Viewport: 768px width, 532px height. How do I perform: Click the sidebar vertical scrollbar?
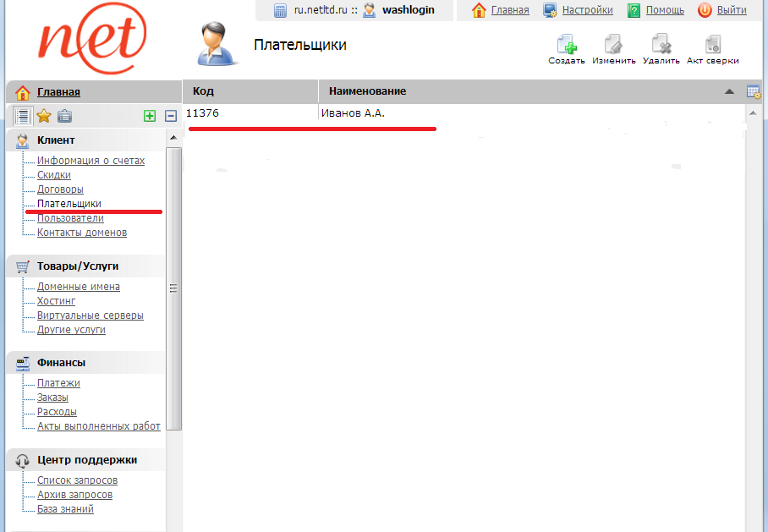(x=173, y=288)
